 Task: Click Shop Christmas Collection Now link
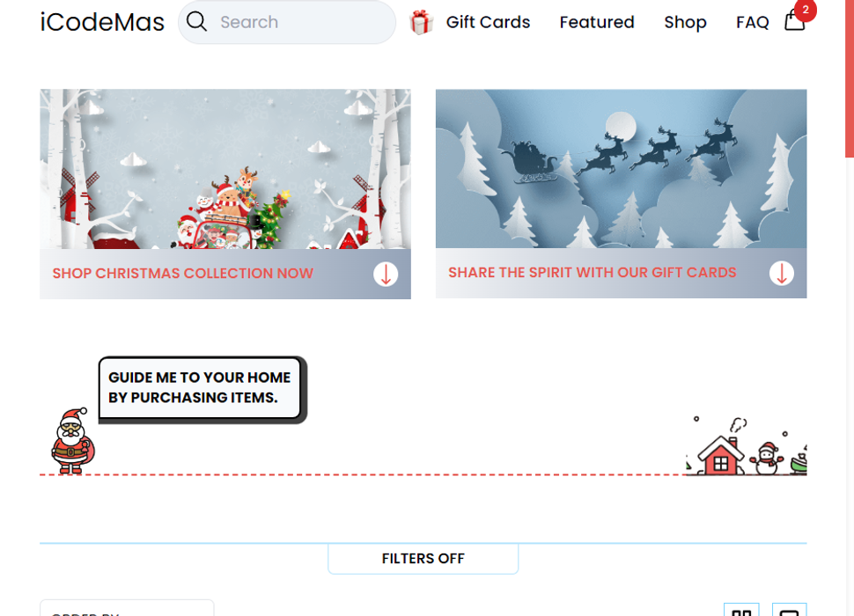tap(183, 273)
